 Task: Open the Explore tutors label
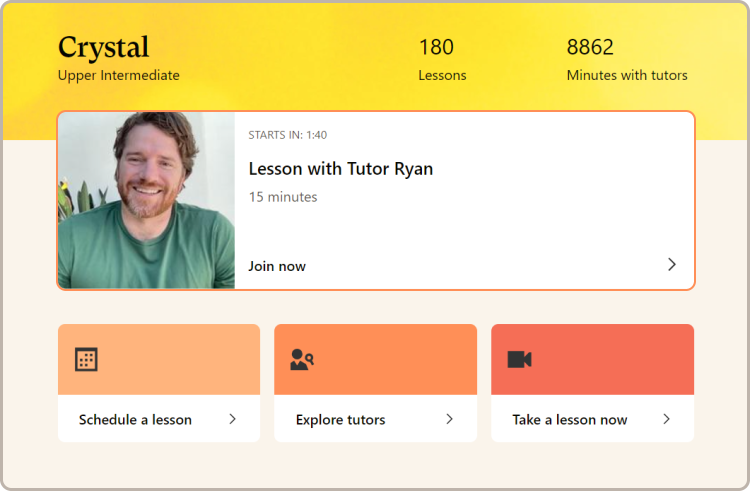click(340, 420)
